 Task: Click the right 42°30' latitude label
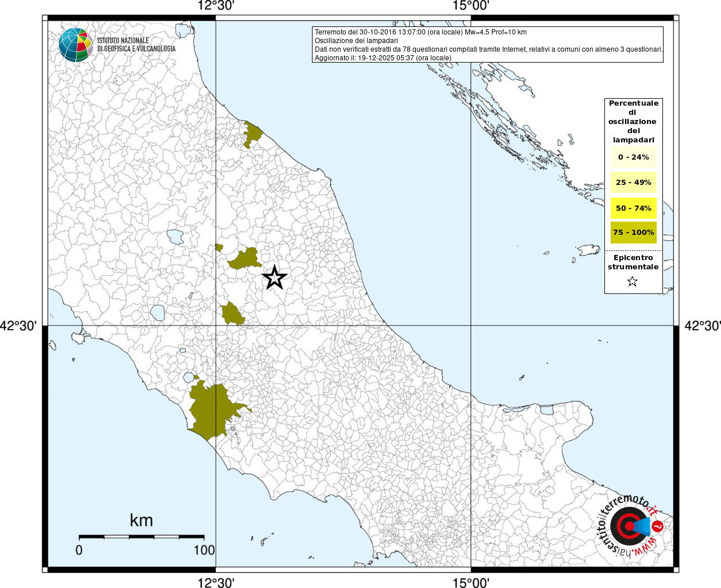(702, 326)
